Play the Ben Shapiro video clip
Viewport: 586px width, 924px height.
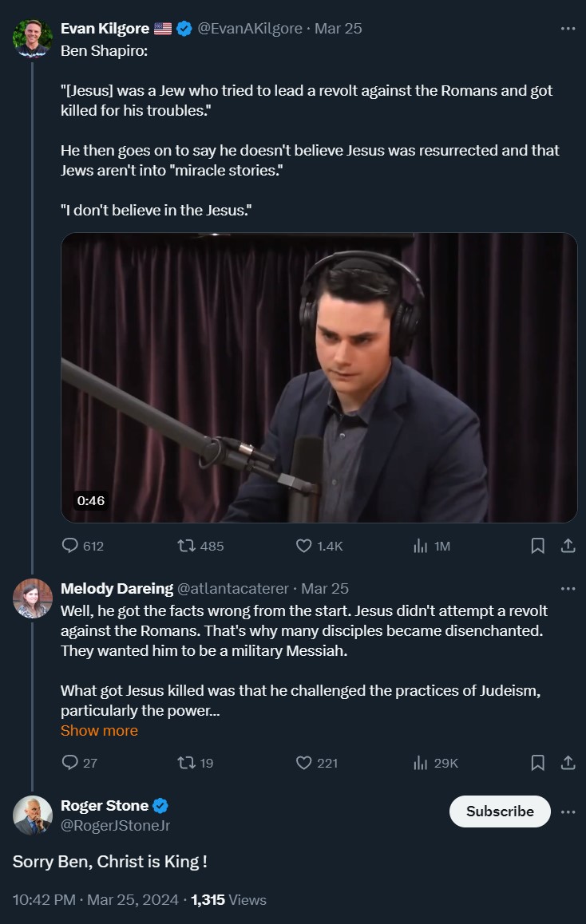coord(319,377)
